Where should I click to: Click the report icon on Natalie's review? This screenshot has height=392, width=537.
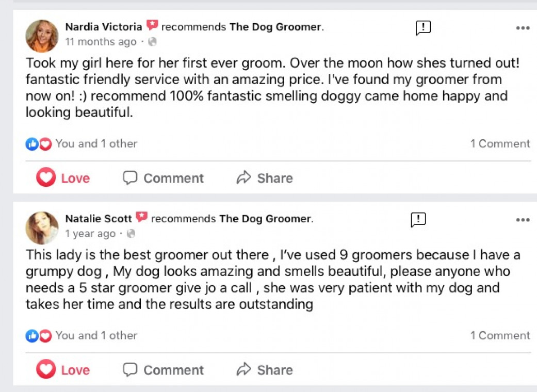[418, 220]
